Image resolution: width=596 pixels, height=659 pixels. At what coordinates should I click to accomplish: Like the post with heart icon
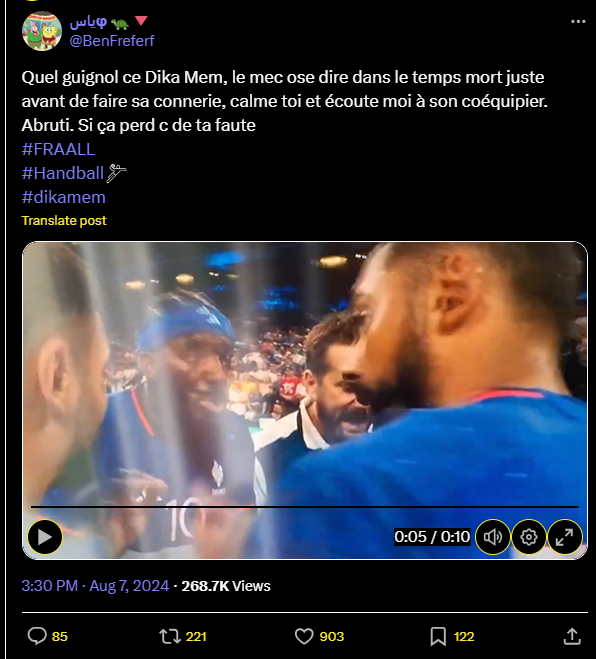304,636
